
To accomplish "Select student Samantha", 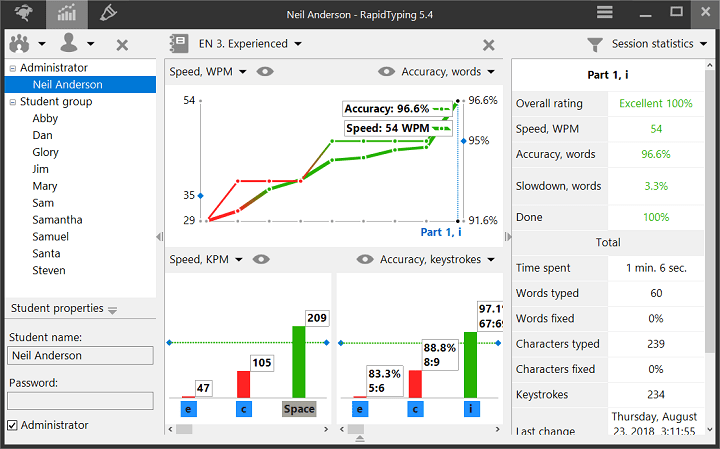I will [57, 220].
